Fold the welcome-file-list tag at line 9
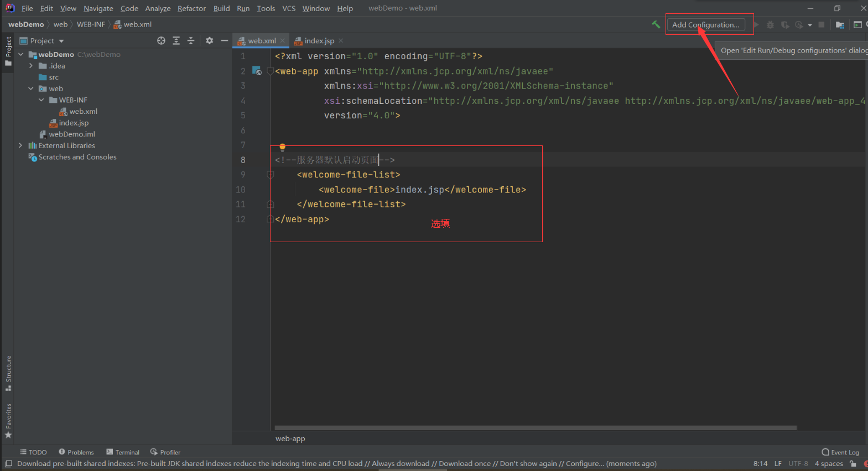 click(270, 175)
